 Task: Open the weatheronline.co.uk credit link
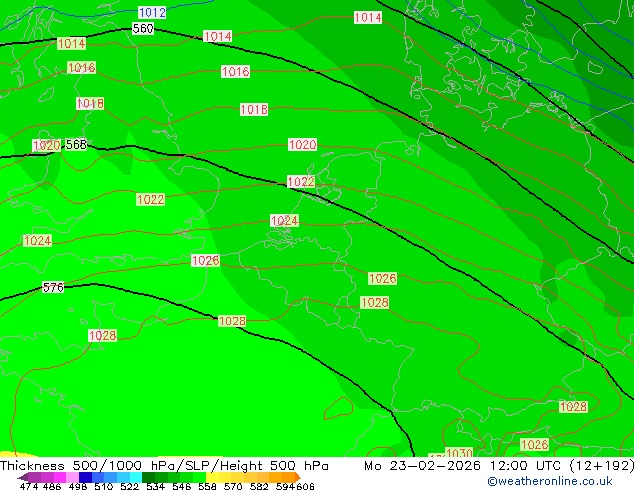point(550,481)
